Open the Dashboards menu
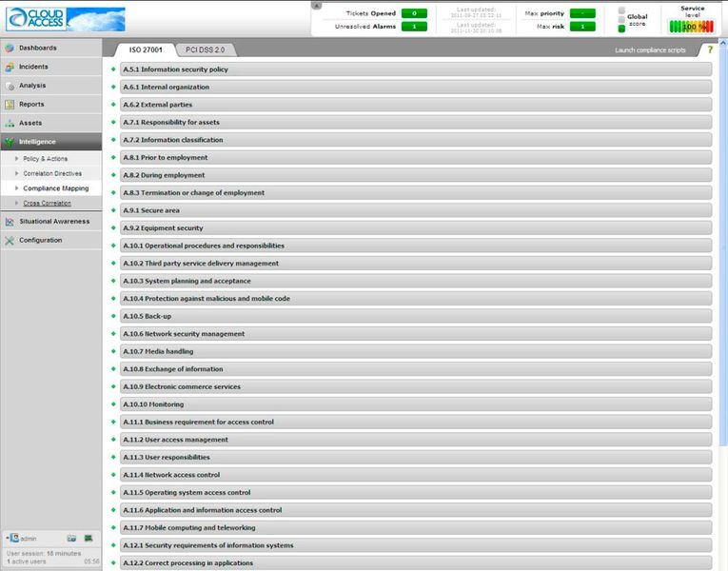Viewport: 728px width, 571px height. pyautogui.click(x=51, y=48)
